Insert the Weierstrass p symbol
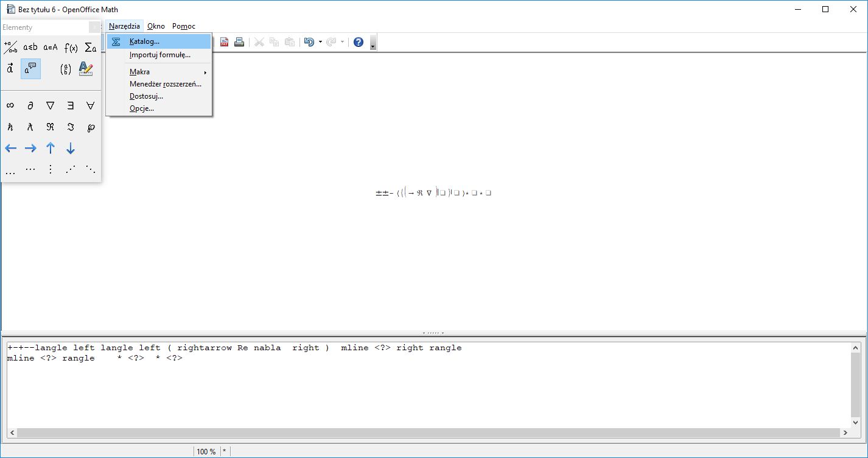This screenshot has width=868, height=458. 91,127
